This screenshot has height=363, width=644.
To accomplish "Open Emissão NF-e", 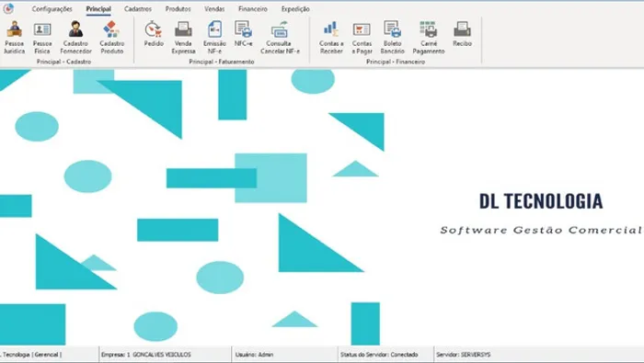I will click(x=214, y=38).
